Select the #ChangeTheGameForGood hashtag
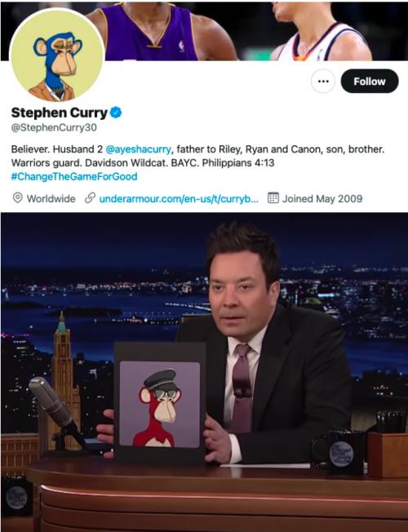The image size is (408, 532). (74, 176)
